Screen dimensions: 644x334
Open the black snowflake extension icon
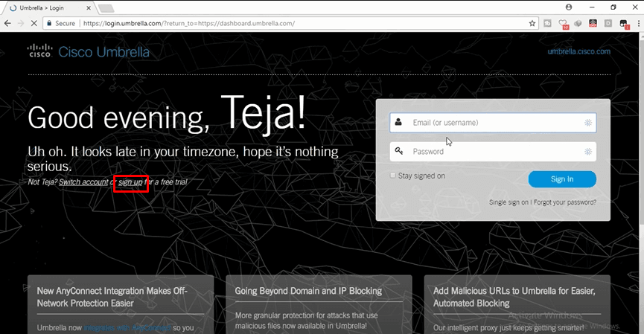[x=593, y=23]
